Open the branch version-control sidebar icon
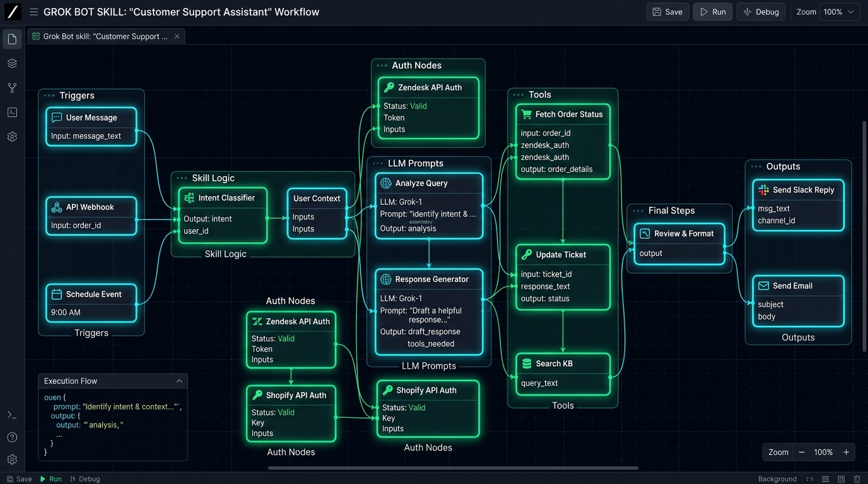The height and width of the screenshot is (484, 868). 12,88
